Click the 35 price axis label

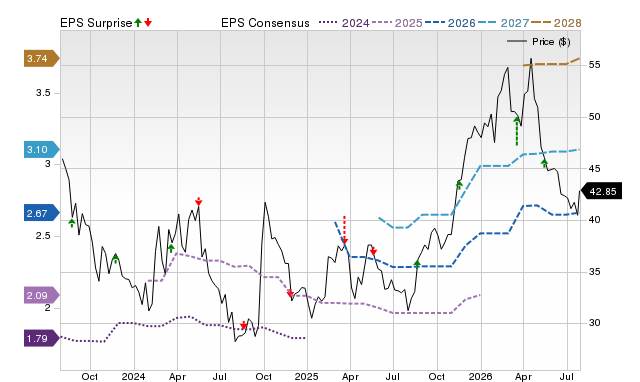coord(594,271)
